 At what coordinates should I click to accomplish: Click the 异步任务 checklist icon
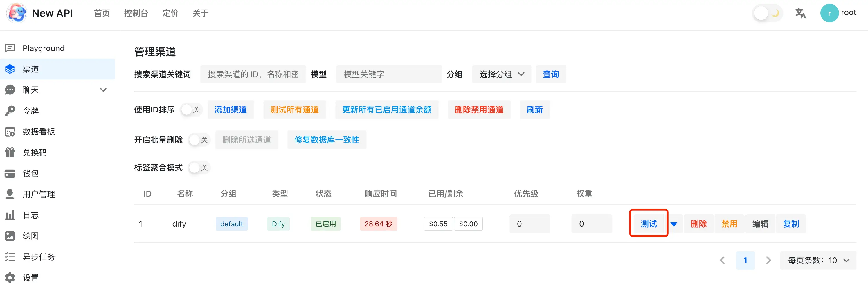click(10, 257)
